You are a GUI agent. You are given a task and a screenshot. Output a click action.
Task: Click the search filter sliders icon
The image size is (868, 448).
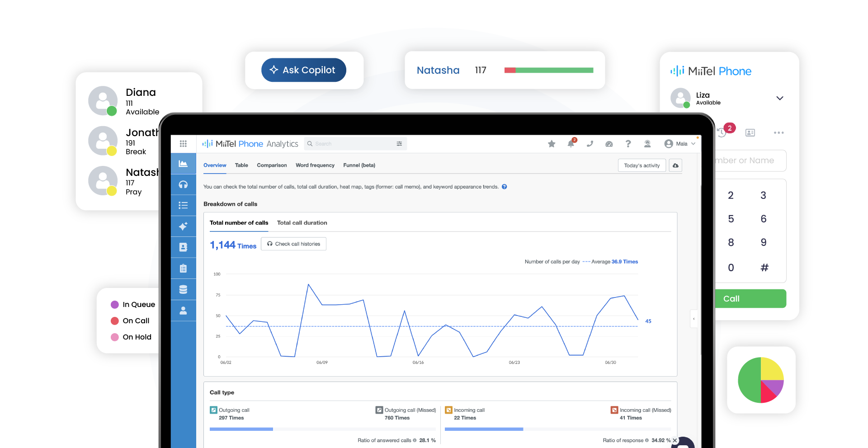[x=399, y=144]
